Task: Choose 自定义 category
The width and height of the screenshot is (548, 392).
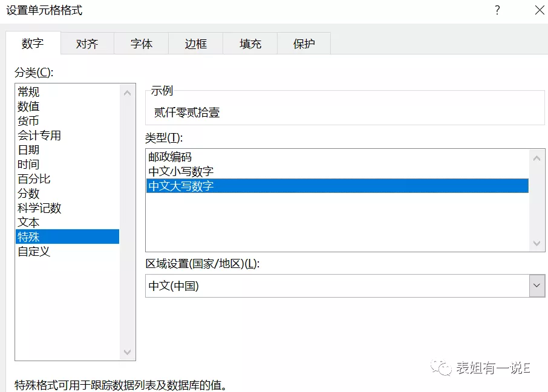Action: coord(68,252)
